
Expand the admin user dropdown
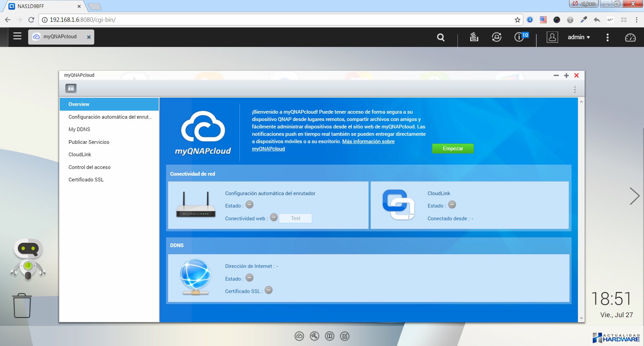pyautogui.click(x=578, y=37)
